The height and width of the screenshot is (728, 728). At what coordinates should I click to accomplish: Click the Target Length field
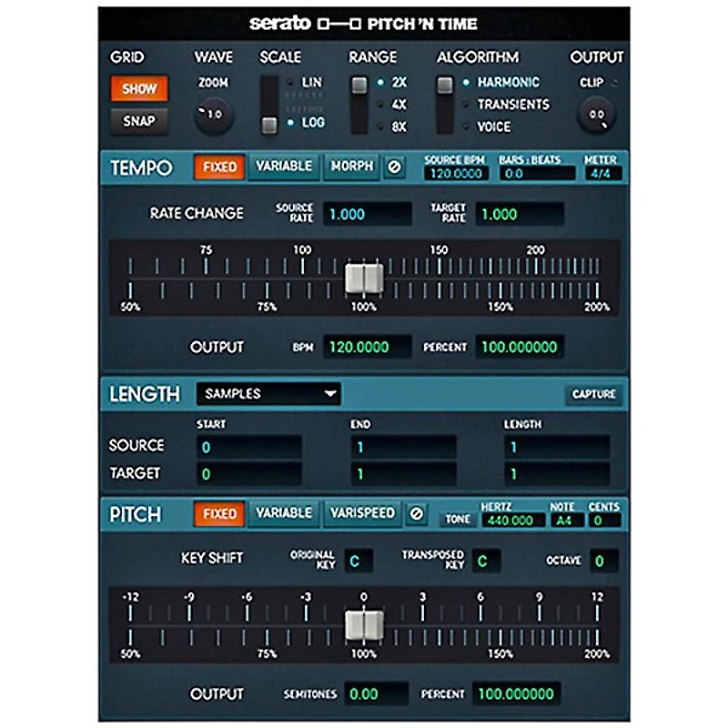click(x=557, y=474)
